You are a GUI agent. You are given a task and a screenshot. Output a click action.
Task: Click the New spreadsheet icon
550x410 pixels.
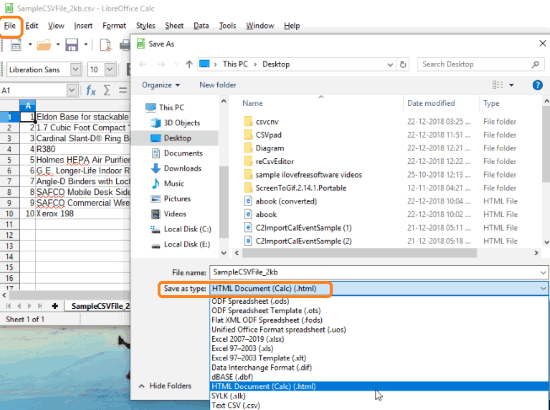coord(16,45)
